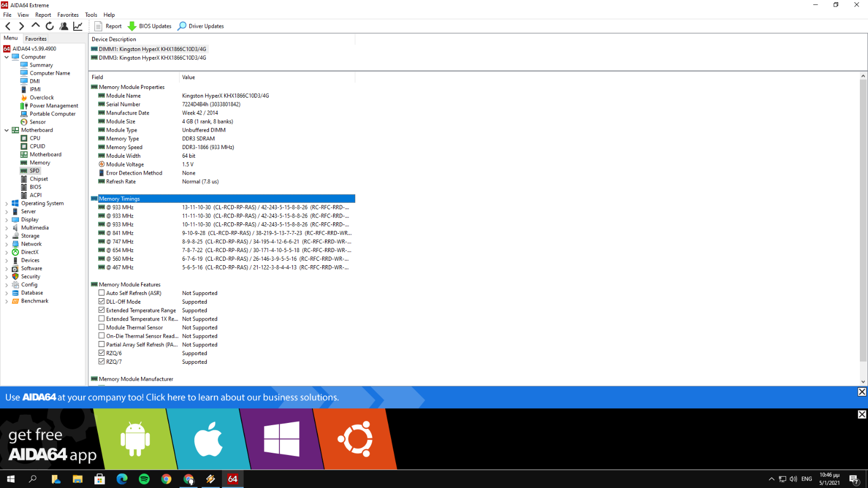Toggle RZQ/7 checkbox
This screenshot has height=488, width=868.
pyautogui.click(x=101, y=362)
